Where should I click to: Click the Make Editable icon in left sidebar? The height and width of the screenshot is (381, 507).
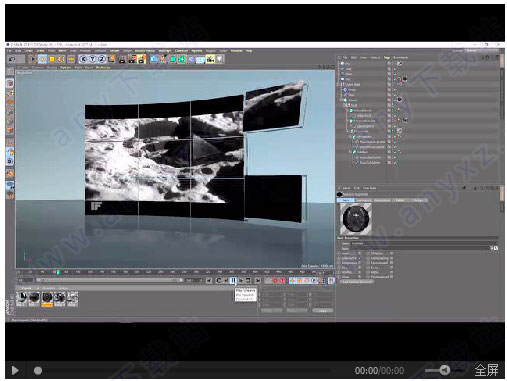pos(10,72)
